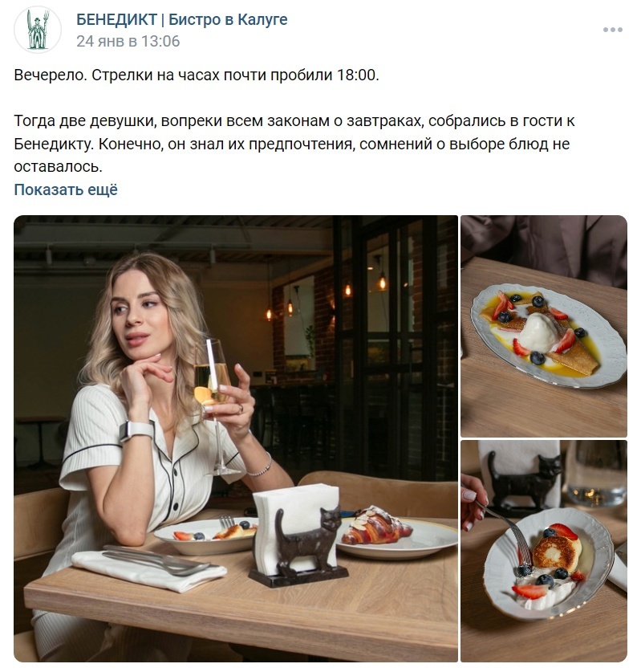The width and height of the screenshot is (641, 672).
Task: Open the crepe with ice cream photo
Action: click(544, 326)
